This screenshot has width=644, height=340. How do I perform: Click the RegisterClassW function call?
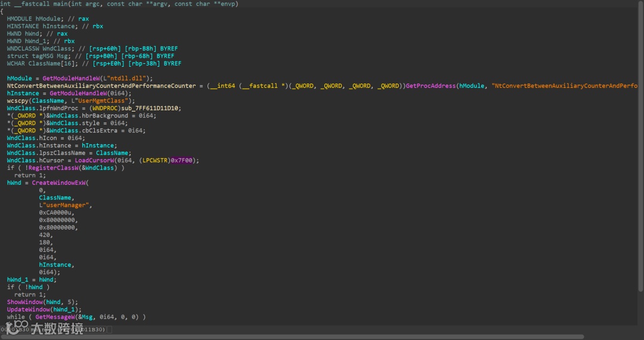pos(54,168)
